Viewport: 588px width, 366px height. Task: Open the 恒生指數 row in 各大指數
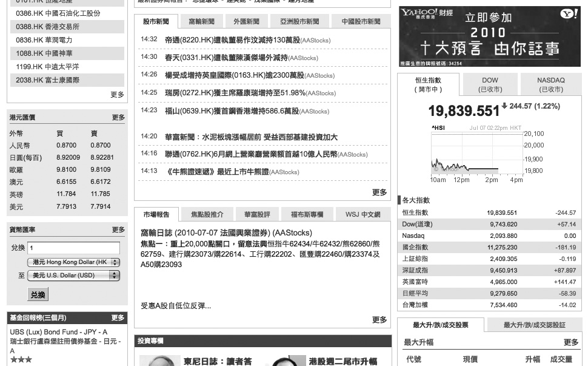point(489,213)
